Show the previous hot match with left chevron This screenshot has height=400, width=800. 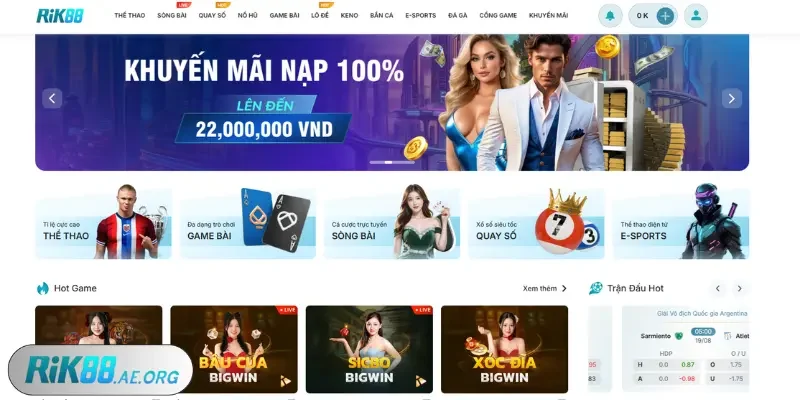point(717,289)
